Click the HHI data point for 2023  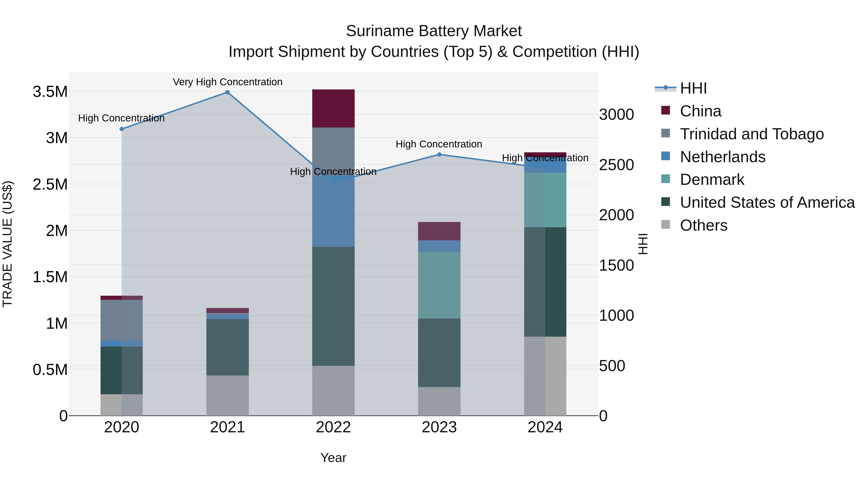coord(439,154)
